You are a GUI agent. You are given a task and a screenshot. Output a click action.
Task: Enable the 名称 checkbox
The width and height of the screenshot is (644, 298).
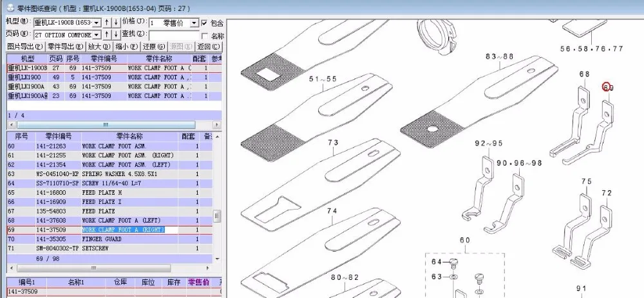click(204, 36)
